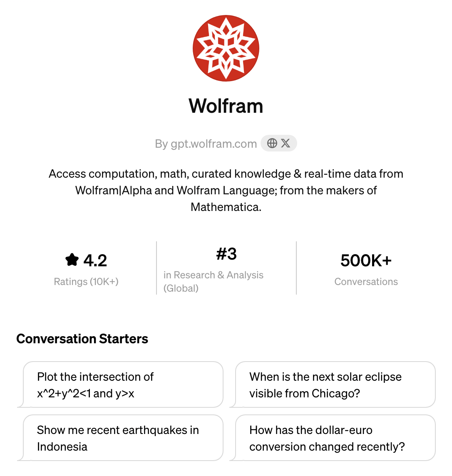Click the star rating icon
This screenshot has width=452, height=476.
coord(72,260)
